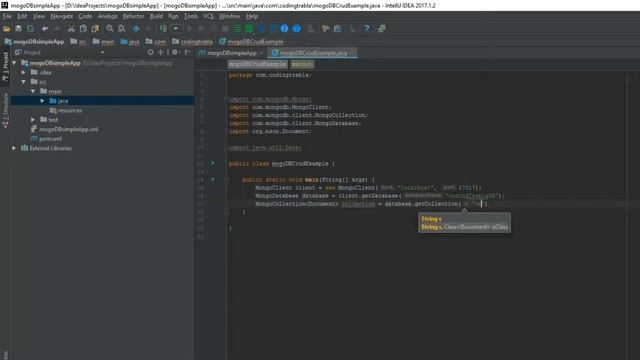Open the Navigate menu

point(62,16)
